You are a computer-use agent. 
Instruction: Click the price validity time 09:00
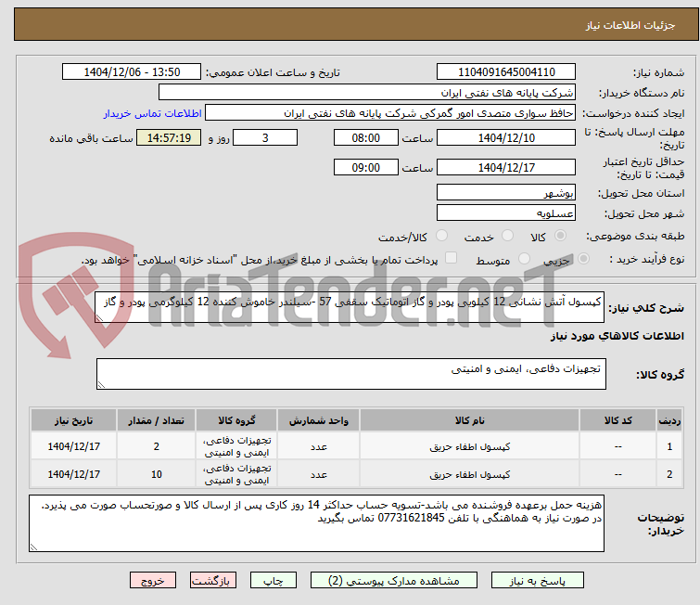[366, 167]
